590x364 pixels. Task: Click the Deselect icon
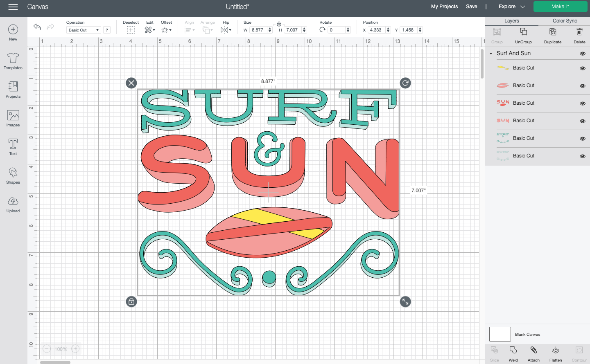click(x=131, y=30)
